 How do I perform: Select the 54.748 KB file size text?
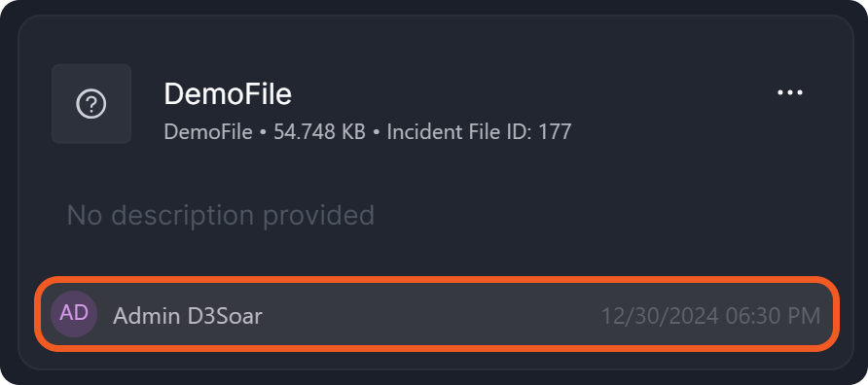pyautogui.click(x=319, y=132)
